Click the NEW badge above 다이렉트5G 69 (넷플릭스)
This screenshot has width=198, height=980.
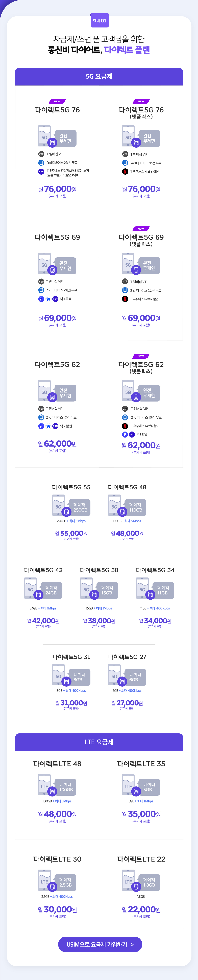coord(141,229)
